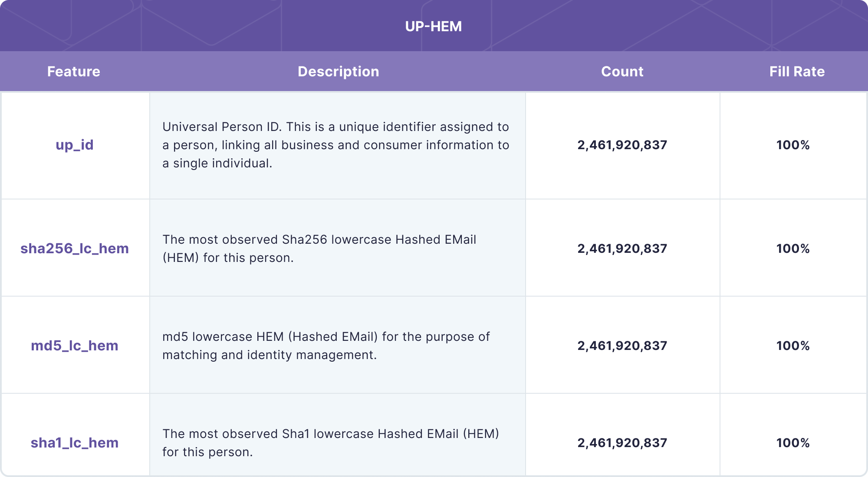868x477 pixels.
Task: Select the sha256_lc_hem description cell
Action: 319,248
